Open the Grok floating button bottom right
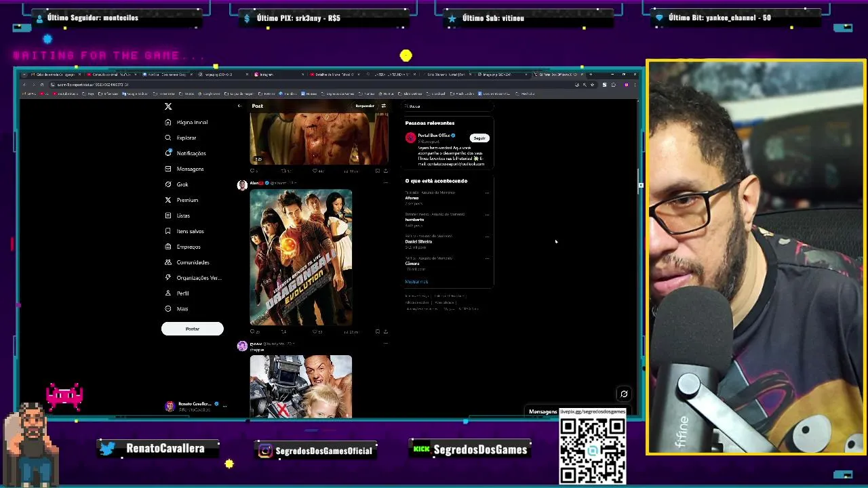868x488 pixels. [x=624, y=394]
